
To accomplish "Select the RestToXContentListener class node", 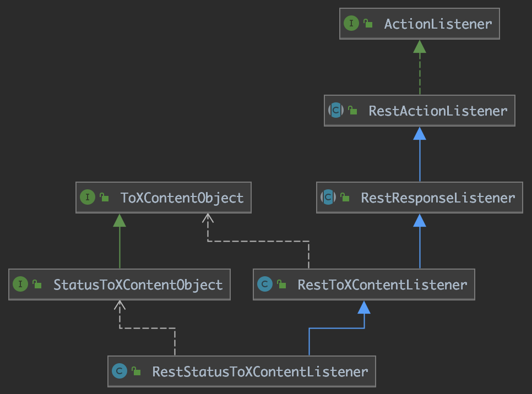I will tap(364, 284).
